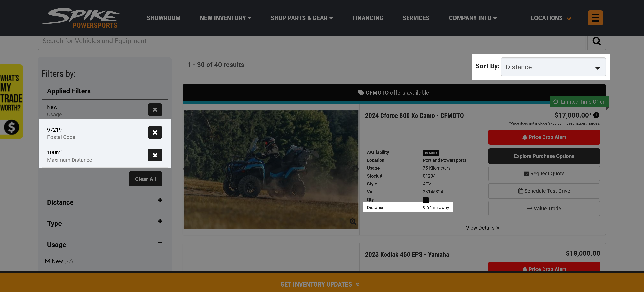Click the '9.64 mi away' distance value

coord(436,207)
